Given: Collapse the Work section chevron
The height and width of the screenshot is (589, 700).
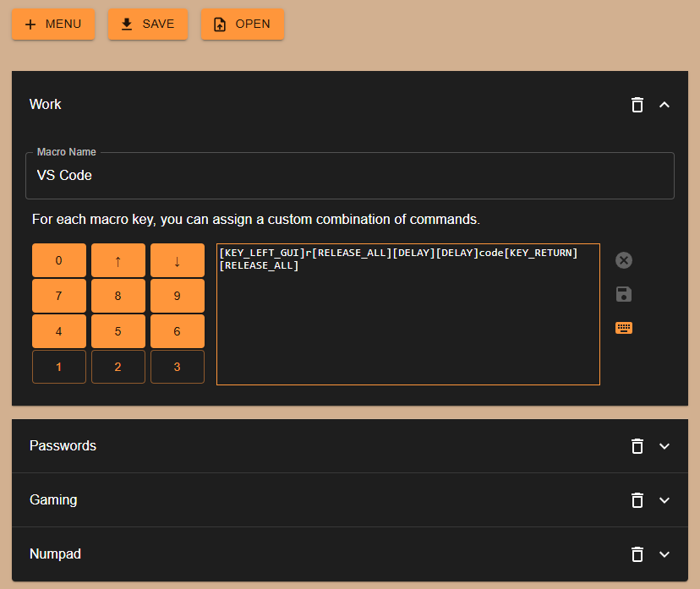Looking at the screenshot, I should [x=664, y=105].
